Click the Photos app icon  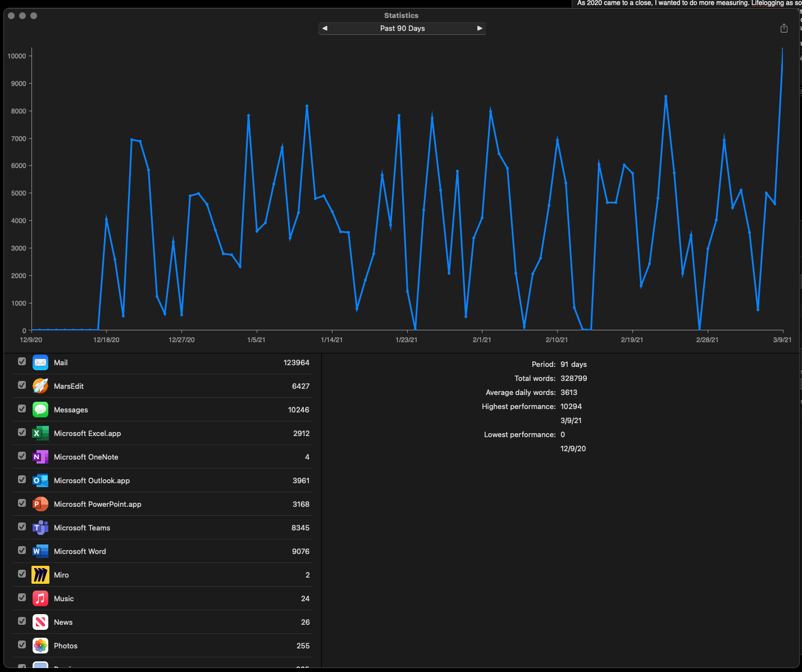[x=40, y=646]
